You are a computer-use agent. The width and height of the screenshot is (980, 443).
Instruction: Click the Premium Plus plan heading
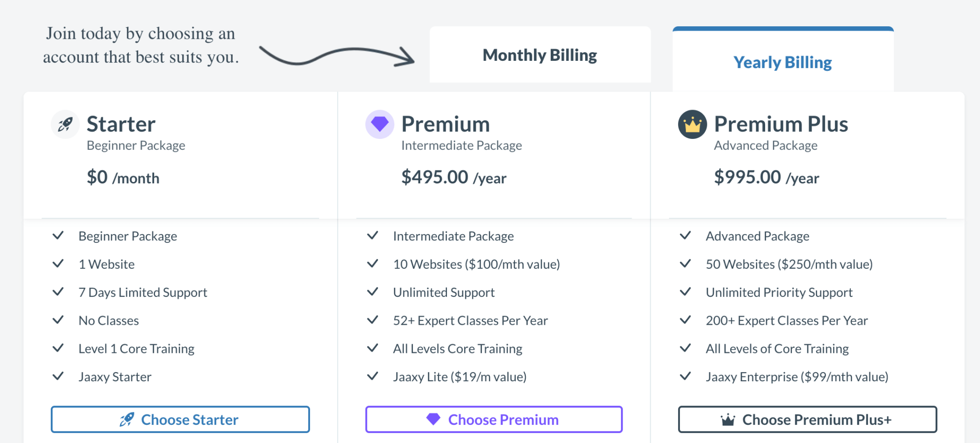(781, 124)
